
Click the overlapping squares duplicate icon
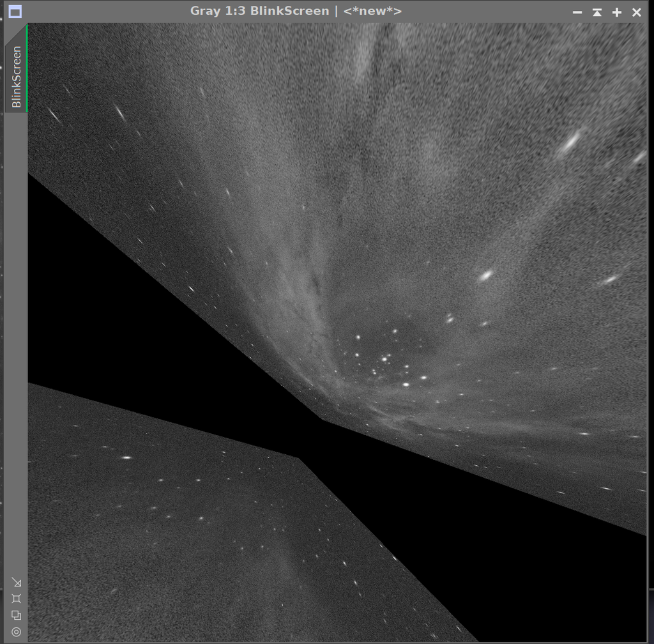[16, 615]
